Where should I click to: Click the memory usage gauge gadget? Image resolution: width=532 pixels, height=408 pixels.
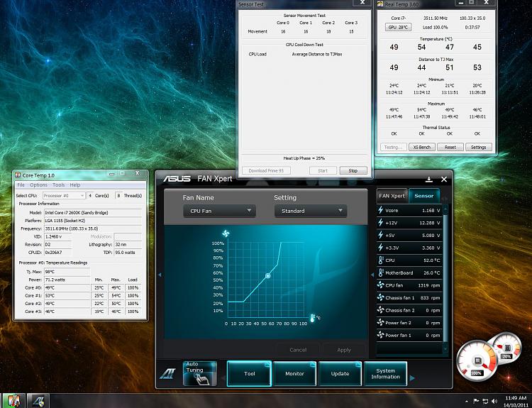[x=507, y=348]
